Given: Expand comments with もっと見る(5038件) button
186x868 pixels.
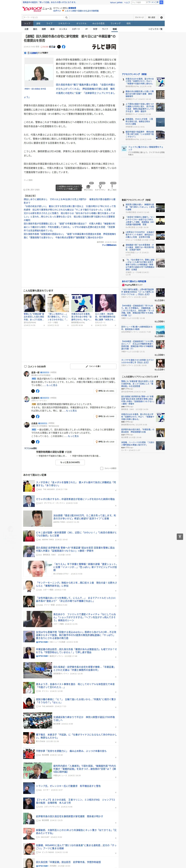Looking at the screenshot, I should [70, 462].
